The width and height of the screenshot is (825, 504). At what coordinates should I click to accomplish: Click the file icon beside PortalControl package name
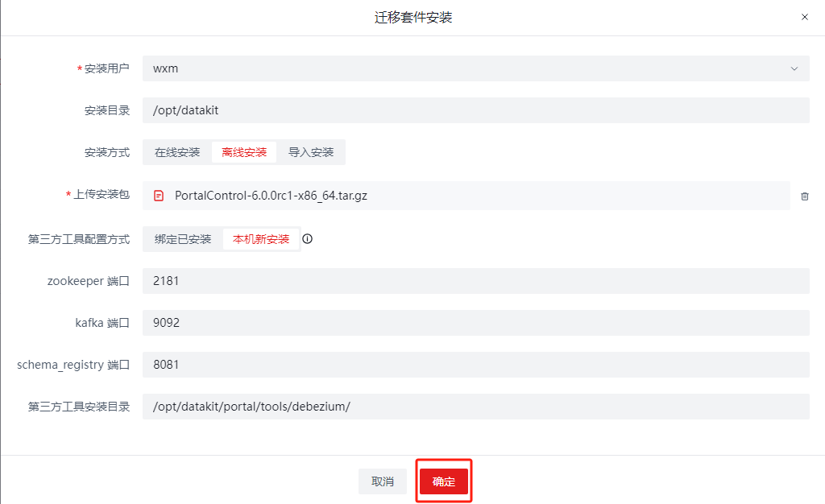159,195
